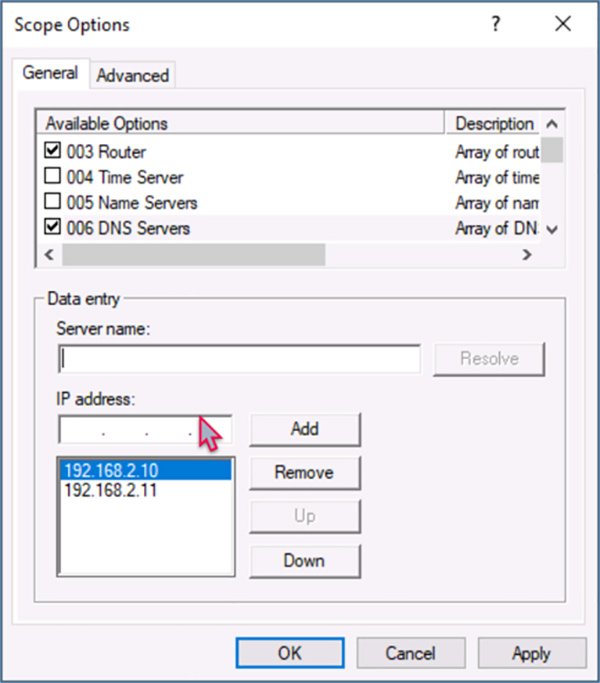Toggle the 006 DNS Servers checkbox
This screenshot has width=600, height=683.
(53, 228)
